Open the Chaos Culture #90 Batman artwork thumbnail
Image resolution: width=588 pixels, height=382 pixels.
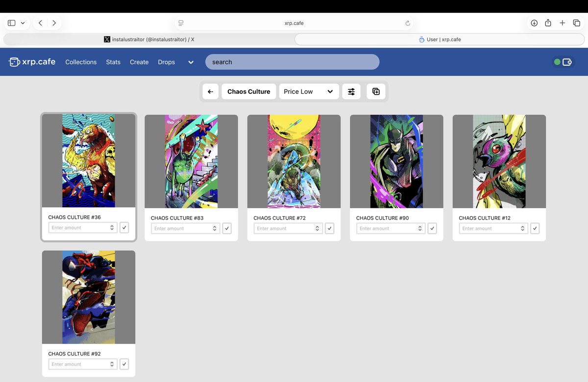point(396,162)
